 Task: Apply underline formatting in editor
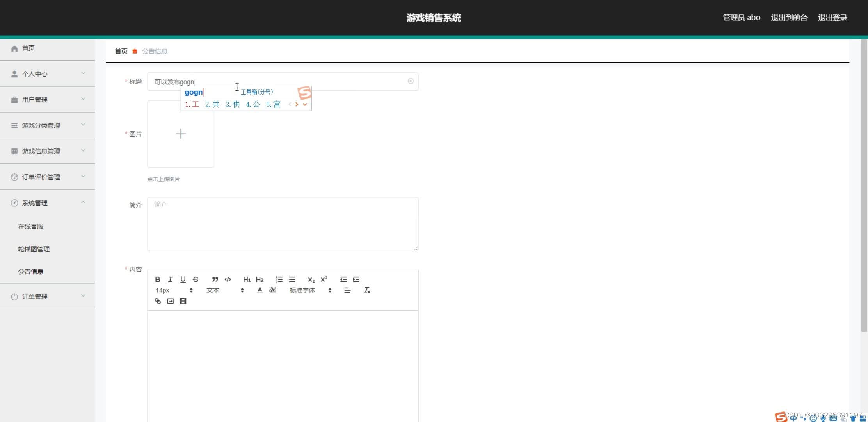tap(183, 279)
